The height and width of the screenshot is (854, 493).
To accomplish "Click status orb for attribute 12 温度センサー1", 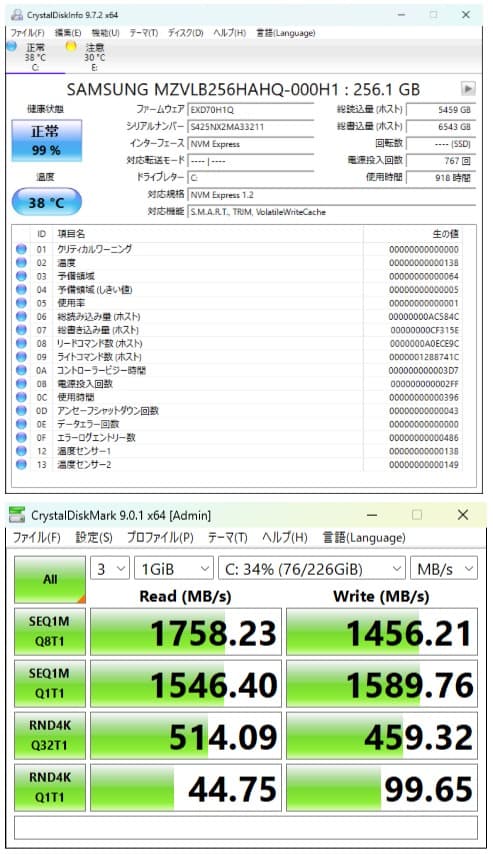I will point(21,451).
